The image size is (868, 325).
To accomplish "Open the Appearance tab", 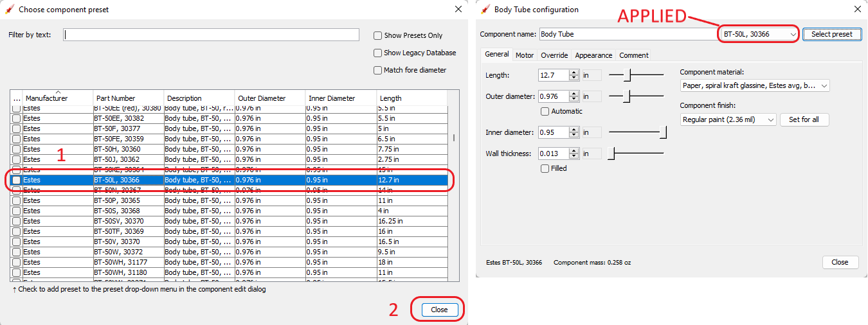I will coord(593,56).
